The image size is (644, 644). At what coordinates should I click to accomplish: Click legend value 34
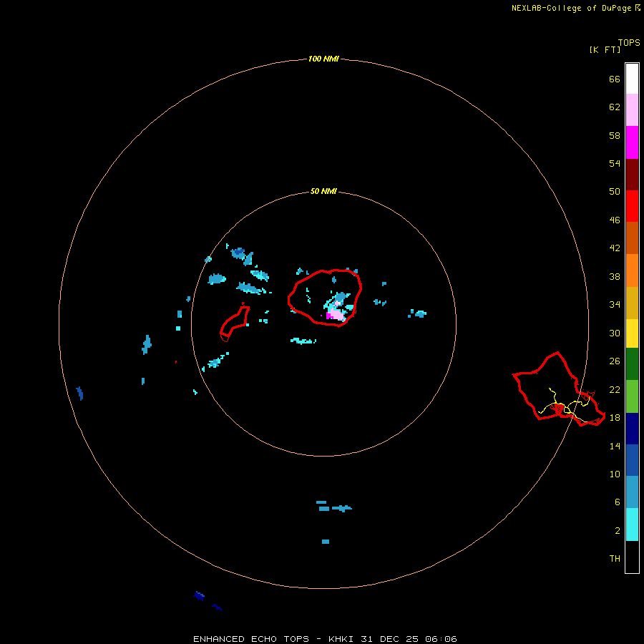click(x=615, y=305)
